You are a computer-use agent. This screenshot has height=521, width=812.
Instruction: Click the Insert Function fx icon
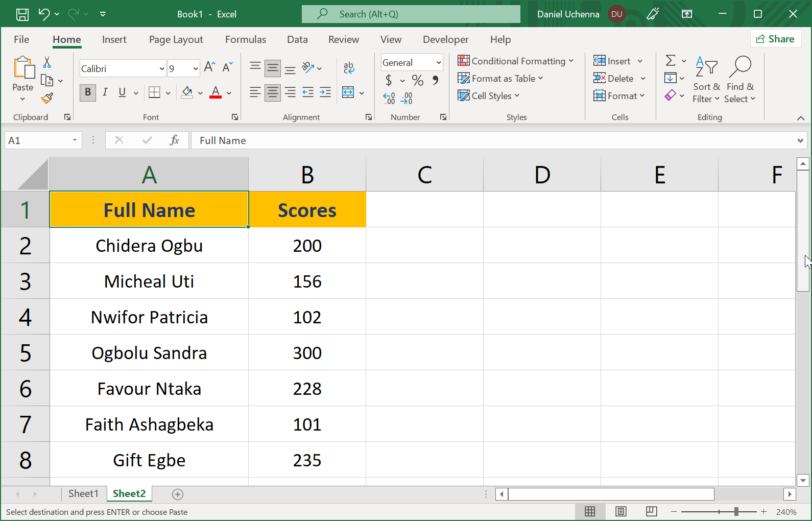pyautogui.click(x=174, y=140)
